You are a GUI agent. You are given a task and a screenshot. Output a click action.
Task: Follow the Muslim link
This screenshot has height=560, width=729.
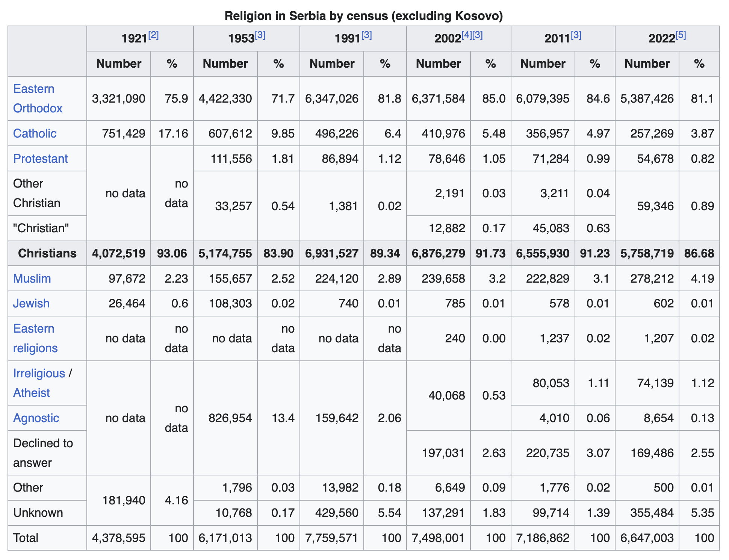[32, 278]
